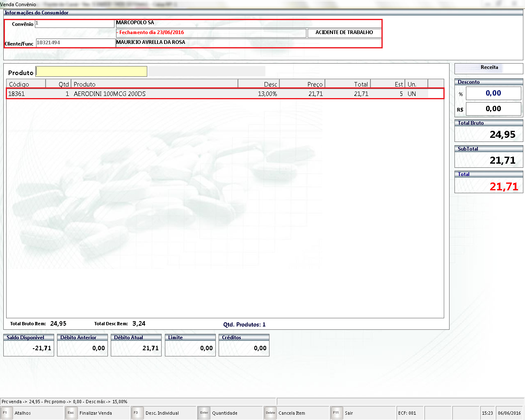Click the Convênio code field
525x420 pixels.
[x=74, y=24]
